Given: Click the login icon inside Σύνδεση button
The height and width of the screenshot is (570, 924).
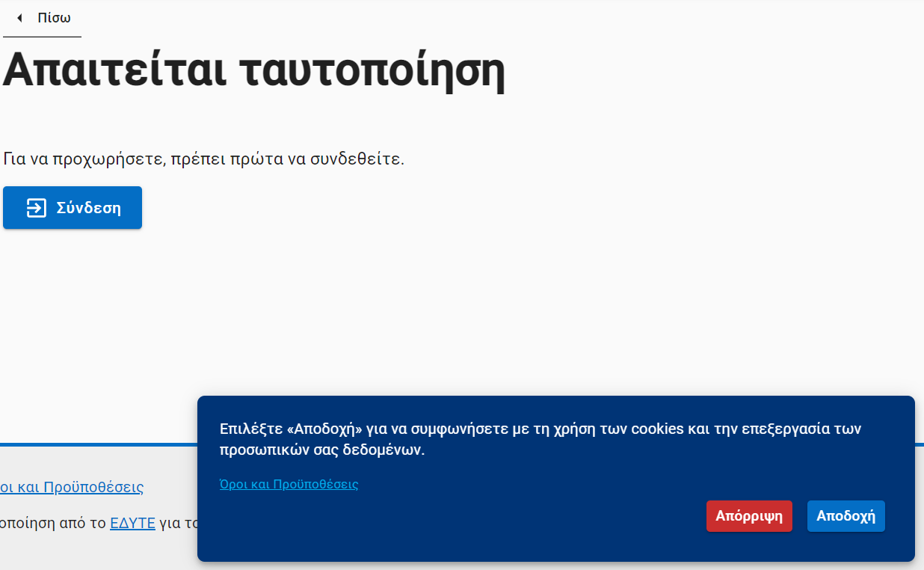Looking at the screenshot, I should [x=36, y=208].
